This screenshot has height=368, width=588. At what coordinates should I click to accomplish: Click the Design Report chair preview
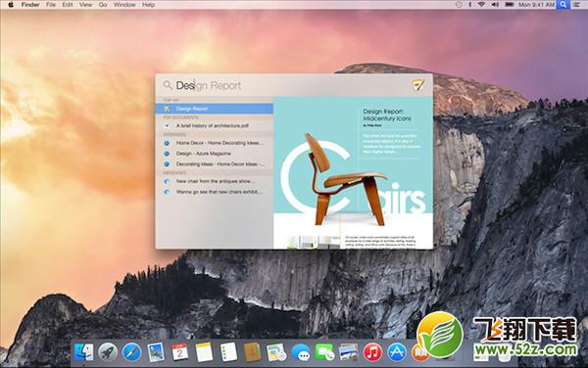click(353, 173)
